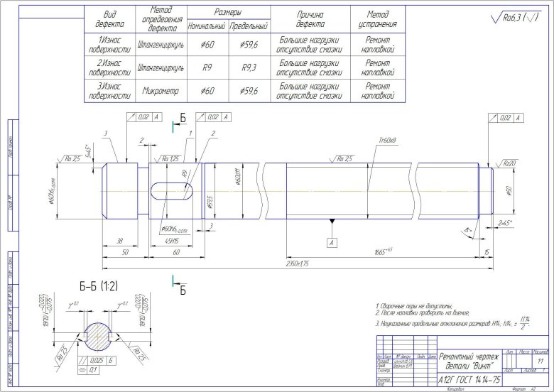
Task: Click the Метод устранения column header
Action: point(378,19)
